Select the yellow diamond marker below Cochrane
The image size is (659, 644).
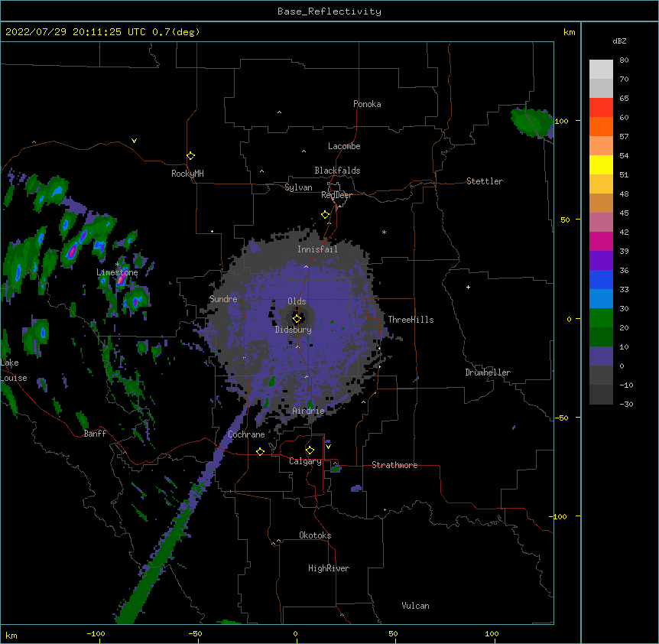(x=260, y=451)
